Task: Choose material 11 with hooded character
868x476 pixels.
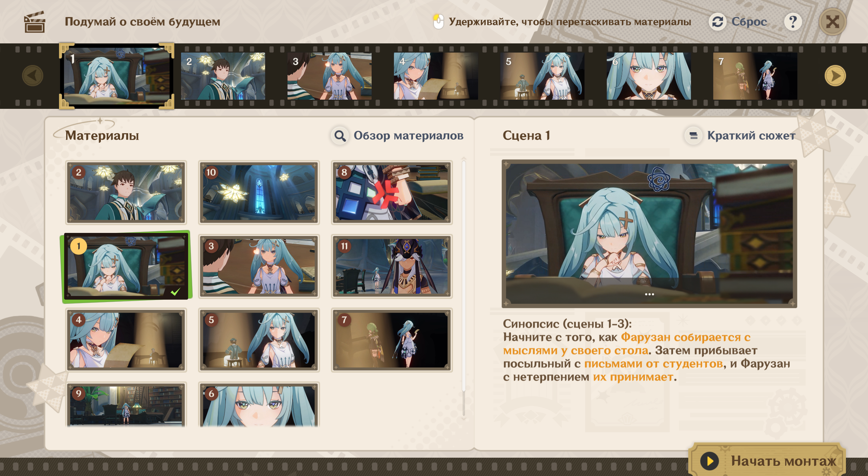Action: [x=392, y=266]
